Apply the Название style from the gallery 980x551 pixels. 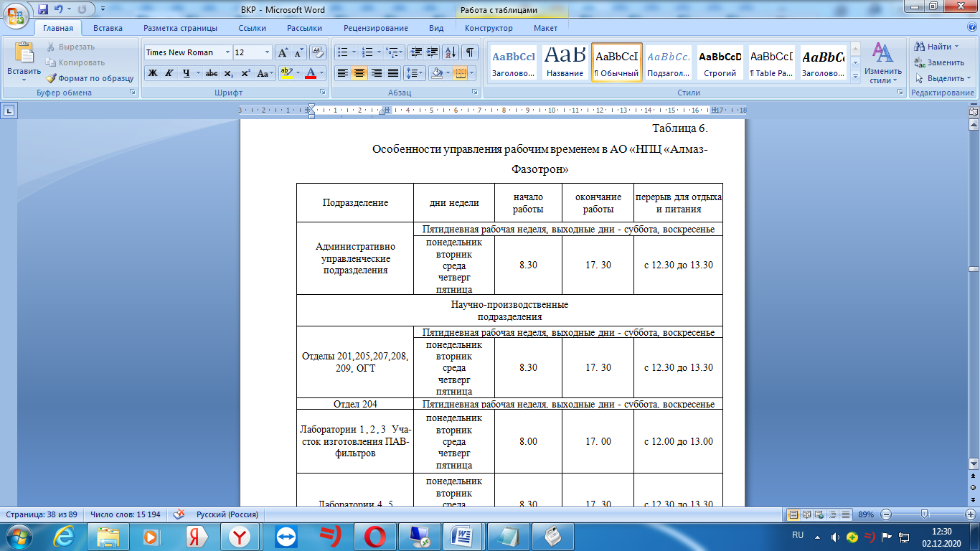[x=565, y=62]
